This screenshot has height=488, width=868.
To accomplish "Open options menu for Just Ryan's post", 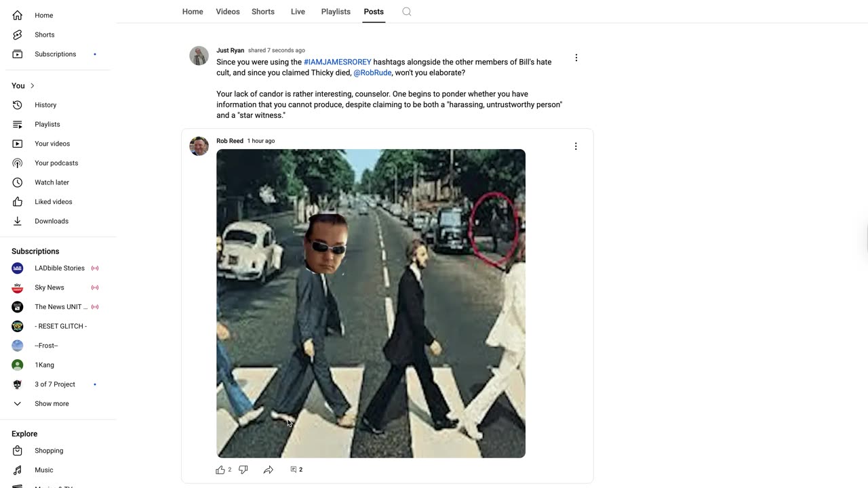I will (x=576, y=58).
